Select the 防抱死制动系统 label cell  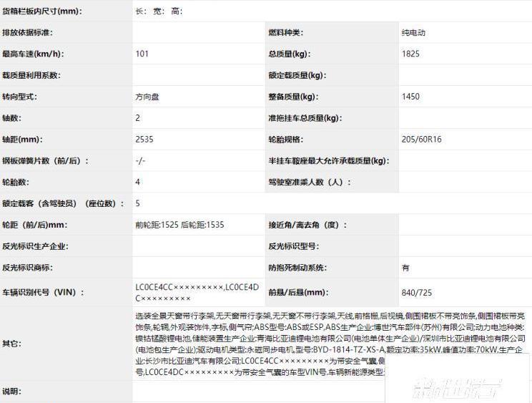[x=297, y=268]
